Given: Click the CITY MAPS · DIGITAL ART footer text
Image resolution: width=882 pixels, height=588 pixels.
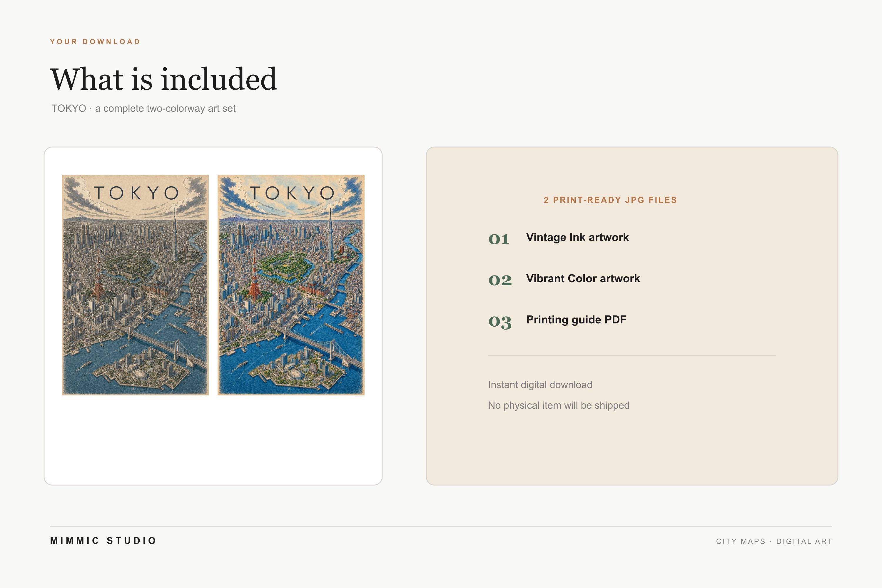Looking at the screenshot, I should [774, 542].
